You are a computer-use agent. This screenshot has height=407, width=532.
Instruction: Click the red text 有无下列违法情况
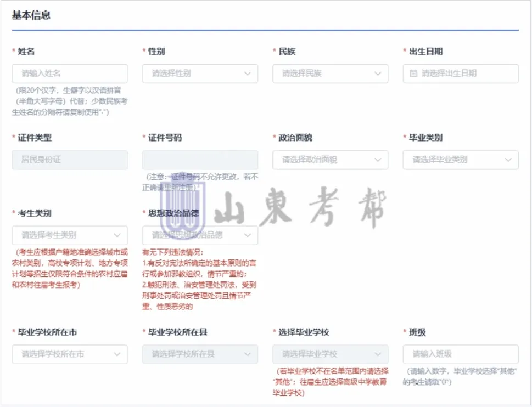click(x=173, y=252)
